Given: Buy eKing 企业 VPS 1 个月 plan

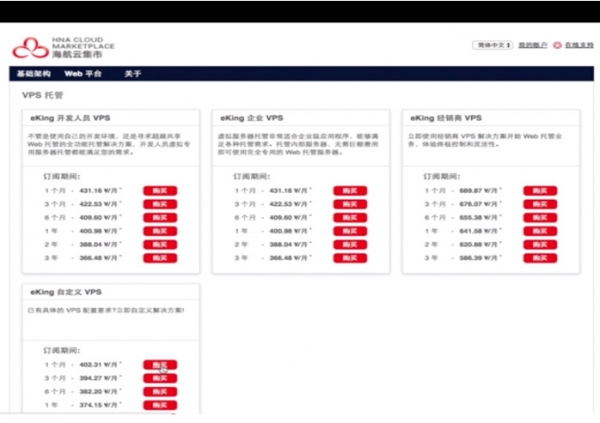Looking at the screenshot, I should (350, 191).
